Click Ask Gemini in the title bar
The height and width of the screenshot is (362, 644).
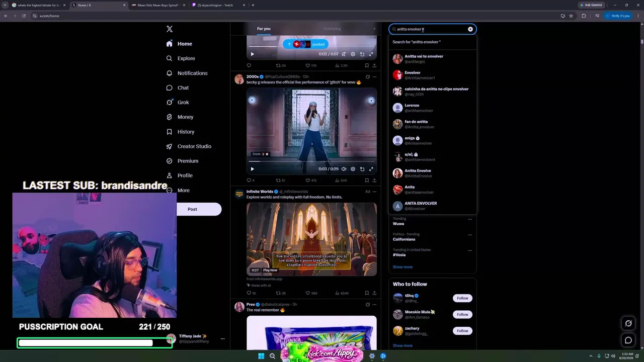coord(591,5)
